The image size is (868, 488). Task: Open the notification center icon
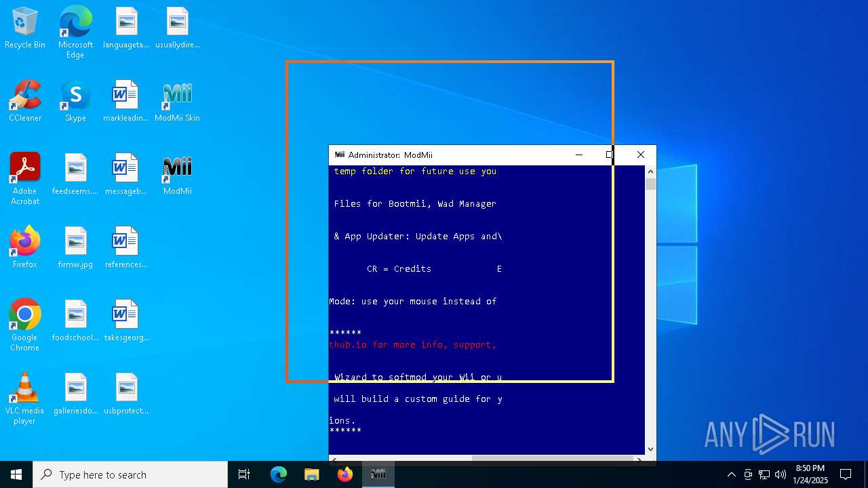846,474
